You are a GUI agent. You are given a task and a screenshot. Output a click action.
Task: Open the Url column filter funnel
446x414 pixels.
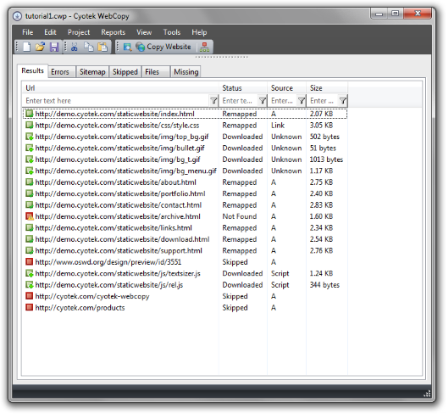(x=214, y=100)
